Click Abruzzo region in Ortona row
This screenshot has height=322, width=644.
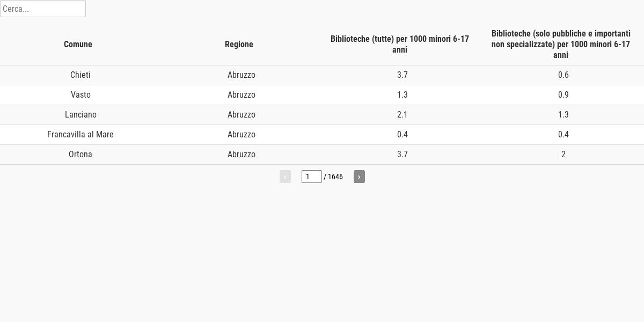[241, 155]
